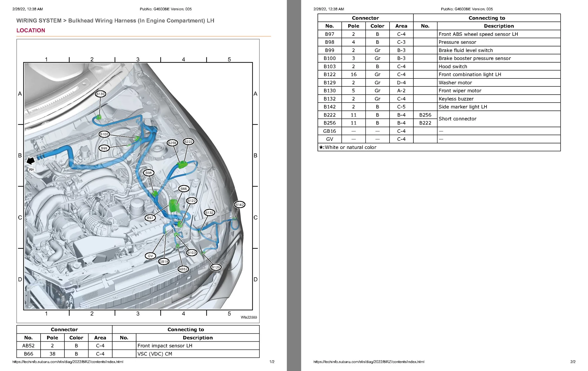This screenshot has width=588, height=371.
Task: Select the B100 connector label in diagram
Action: 104,134
